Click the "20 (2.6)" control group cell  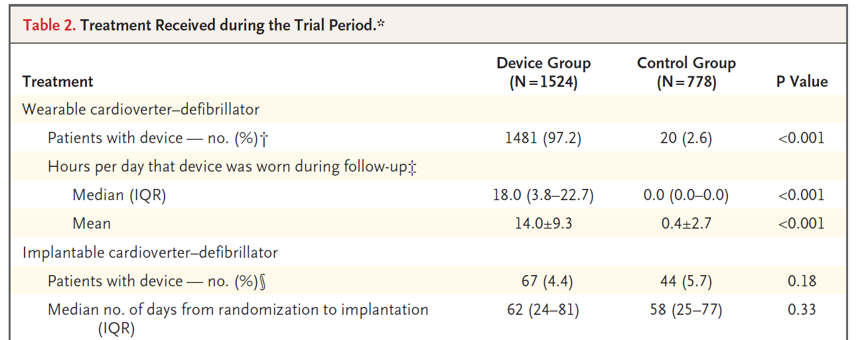(x=686, y=138)
